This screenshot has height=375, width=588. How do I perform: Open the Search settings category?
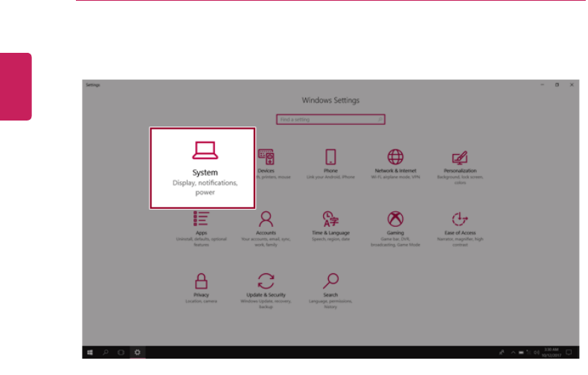coord(330,291)
